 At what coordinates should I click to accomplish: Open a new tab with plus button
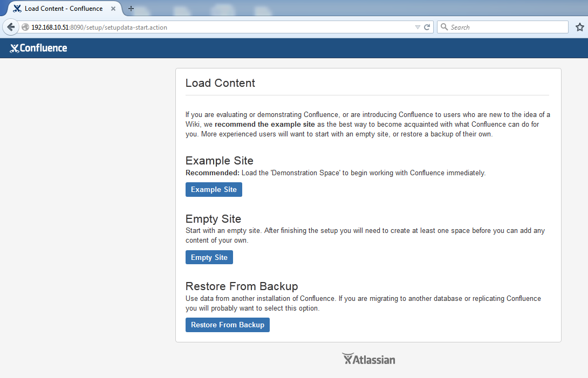131,9
